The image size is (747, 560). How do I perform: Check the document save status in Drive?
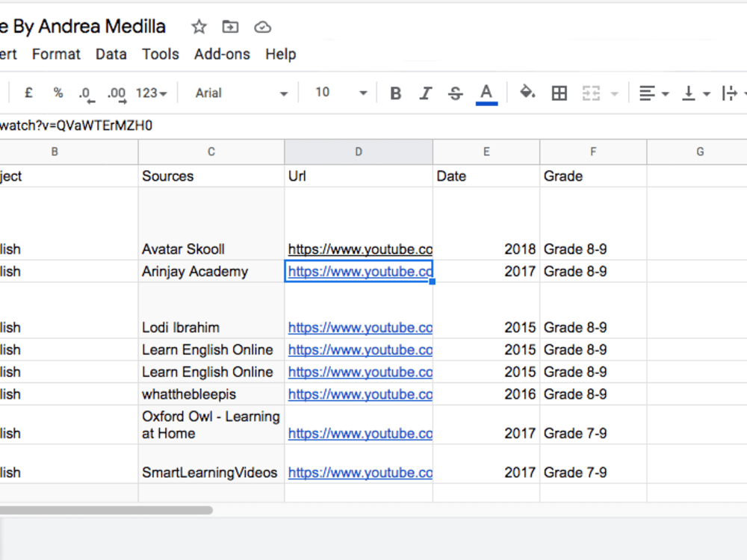click(262, 26)
